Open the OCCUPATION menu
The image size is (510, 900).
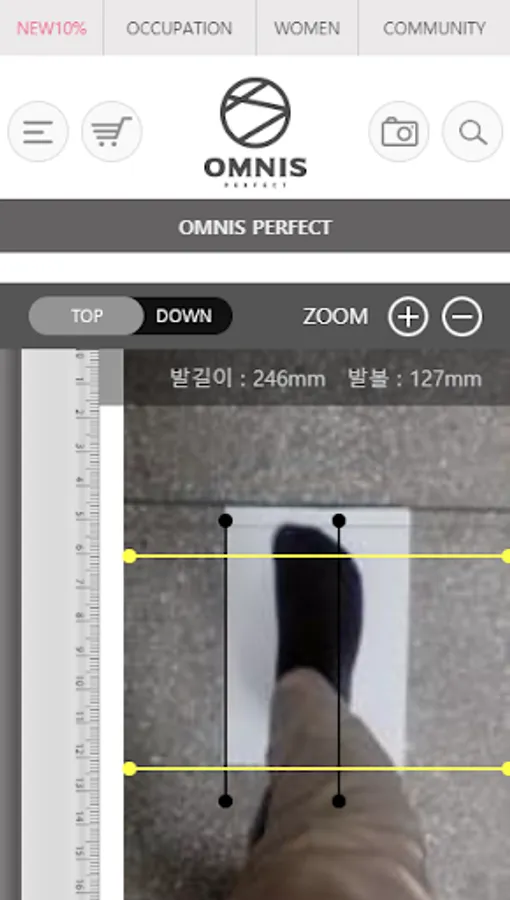pyautogui.click(x=179, y=28)
